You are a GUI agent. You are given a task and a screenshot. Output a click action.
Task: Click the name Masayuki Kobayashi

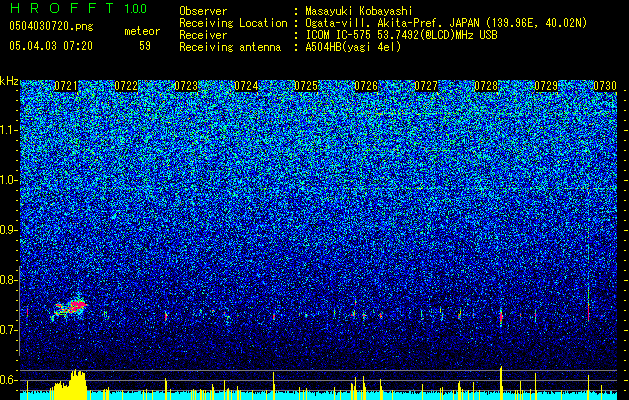pos(359,11)
